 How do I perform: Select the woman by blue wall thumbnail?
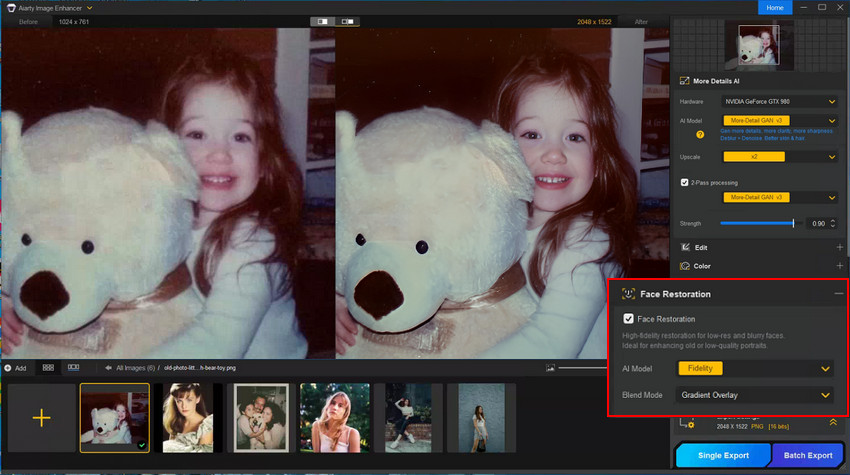point(481,418)
